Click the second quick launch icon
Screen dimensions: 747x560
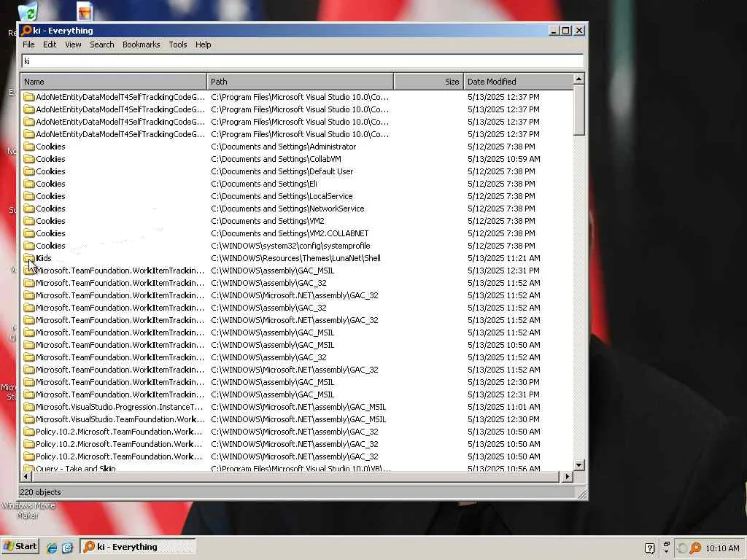(67, 547)
